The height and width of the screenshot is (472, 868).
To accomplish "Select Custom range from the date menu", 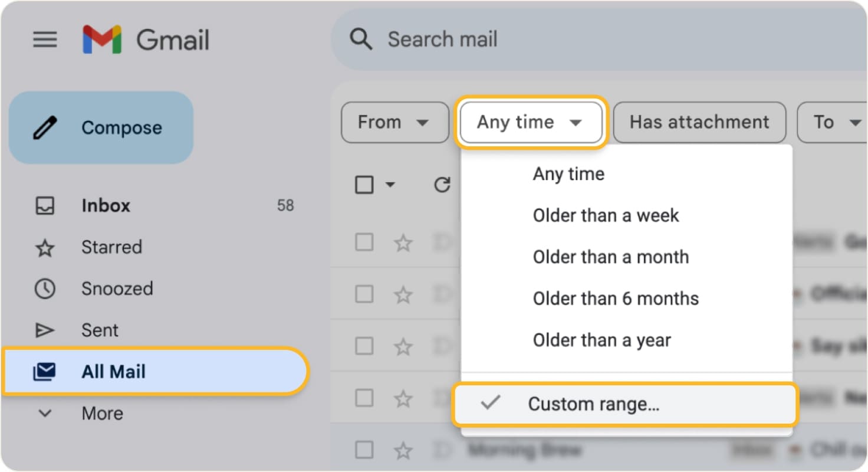I will pos(593,404).
